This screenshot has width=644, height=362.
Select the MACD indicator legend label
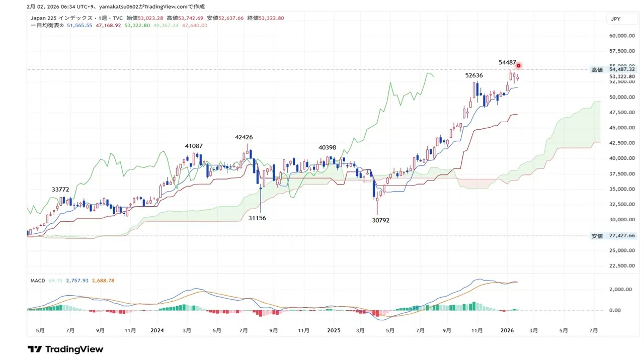point(38,281)
